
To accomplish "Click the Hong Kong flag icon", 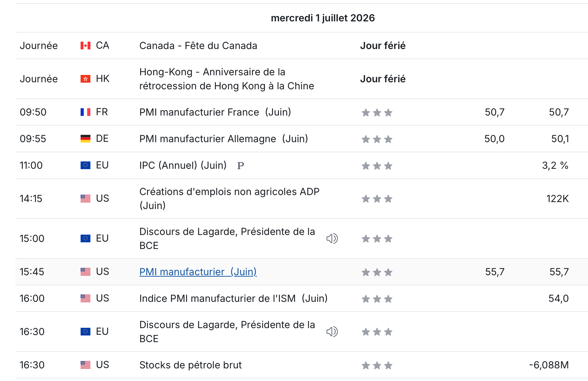I will click(86, 79).
